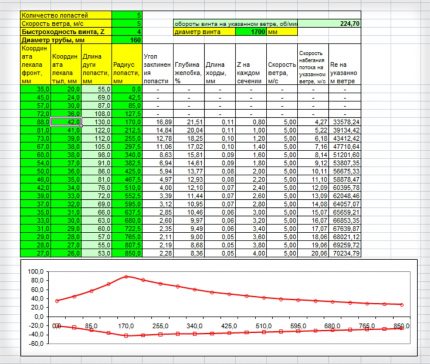Click the green 1700 propeller diameter cell
The width and height of the screenshot is (430, 364).
pos(251,32)
